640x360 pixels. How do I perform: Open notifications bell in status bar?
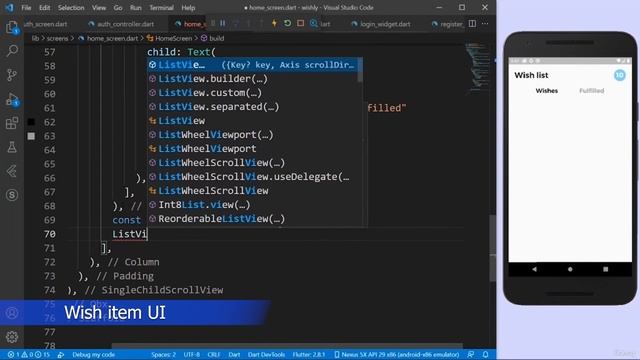click(485, 355)
